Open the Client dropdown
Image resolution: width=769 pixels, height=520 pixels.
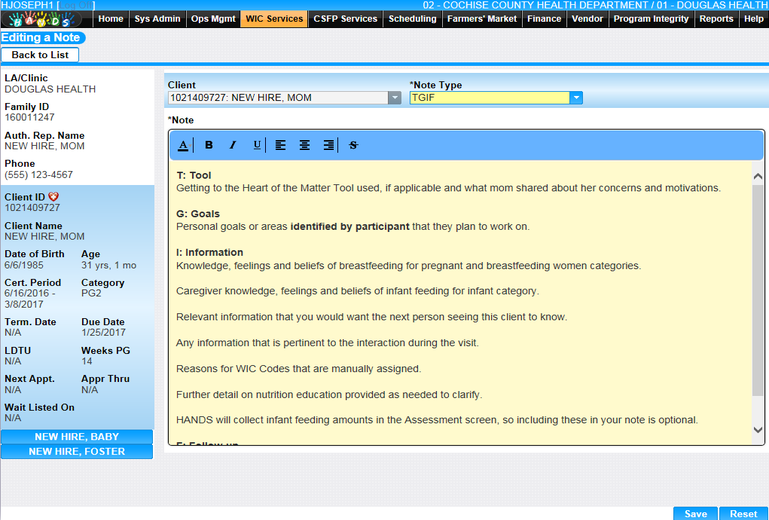pos(394,98)
